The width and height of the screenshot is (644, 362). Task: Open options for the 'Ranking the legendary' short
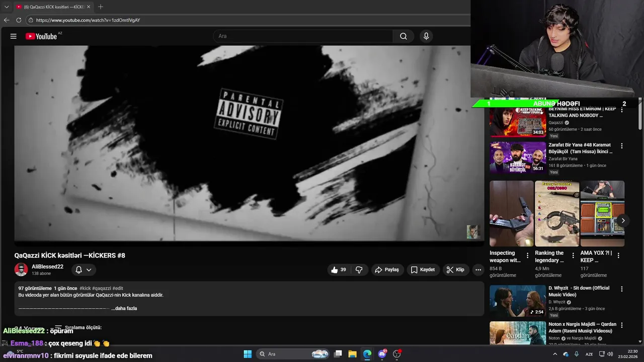pyautogui.click(x=573, y=255)
